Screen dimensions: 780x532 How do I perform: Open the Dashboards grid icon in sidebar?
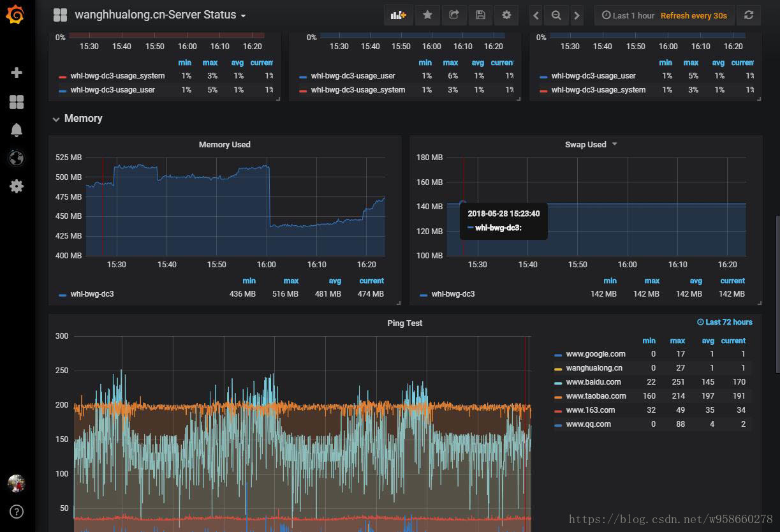click(17, 102)
